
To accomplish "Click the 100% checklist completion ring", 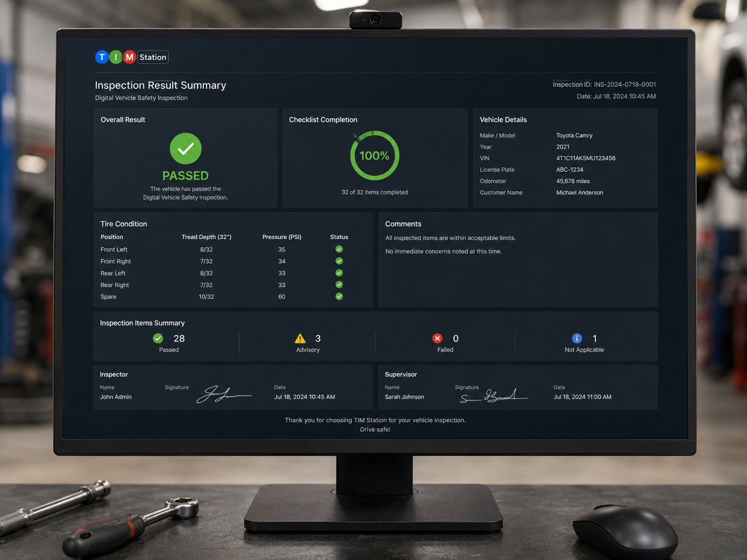I will (375, 156).
